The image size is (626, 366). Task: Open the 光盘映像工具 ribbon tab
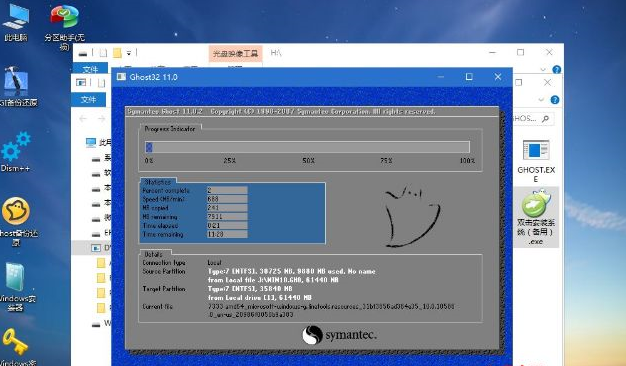pyautogui.click(x=236, y=53)
